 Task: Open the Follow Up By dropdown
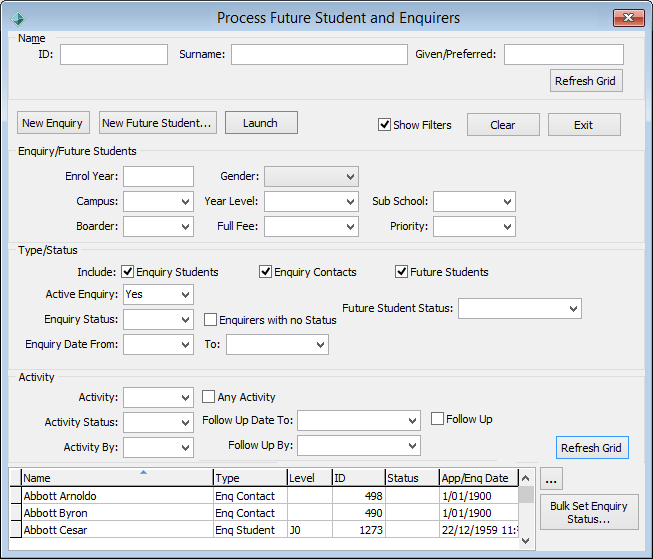[359, 445]
